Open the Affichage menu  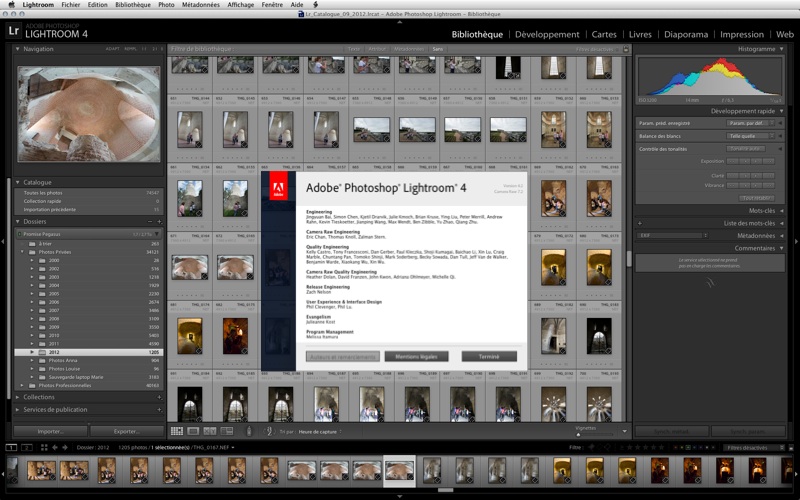[x=240, y=5]
